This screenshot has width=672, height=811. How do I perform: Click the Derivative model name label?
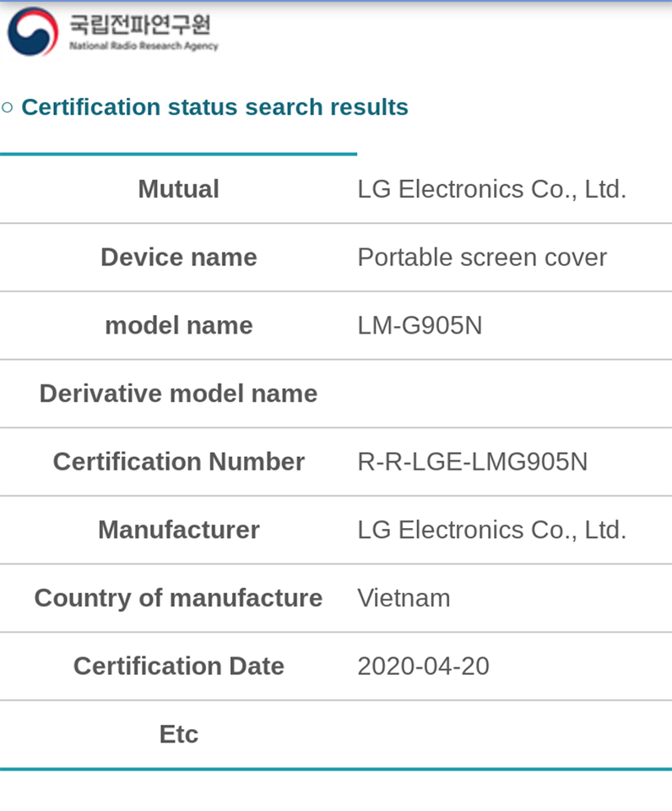click(178, 394)
